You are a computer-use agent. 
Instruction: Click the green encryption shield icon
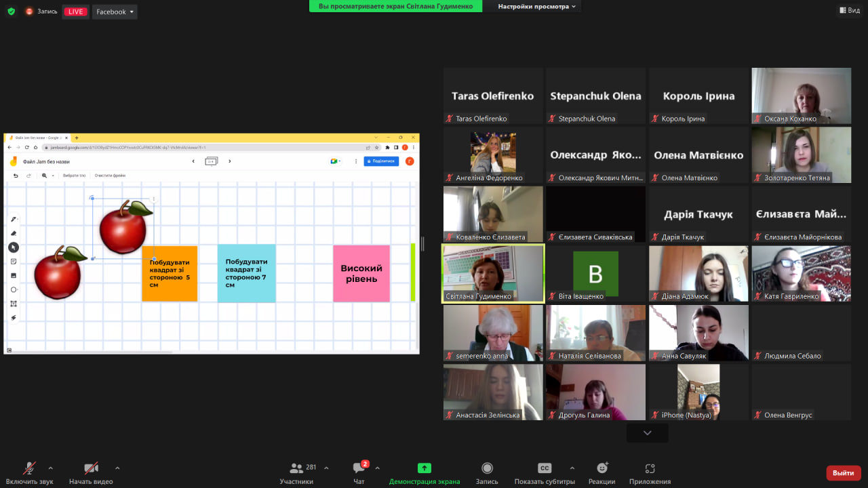[x=11, y=12]
